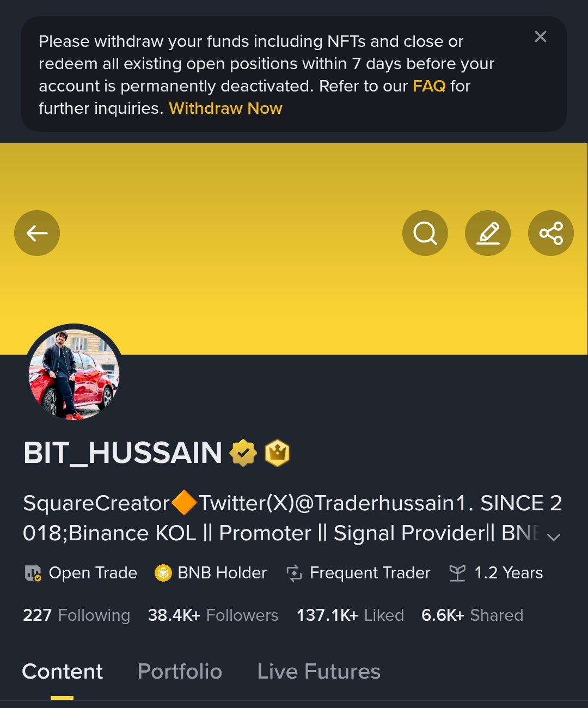The width and height of the screenshot is (588, 708).
Task: Tap the yellow verified checkmark badge
Action: point(243,453)
